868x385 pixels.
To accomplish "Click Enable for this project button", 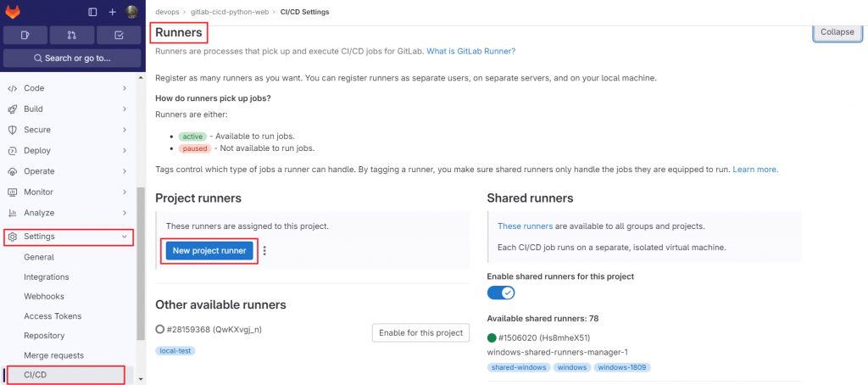I will click(420, 332).
